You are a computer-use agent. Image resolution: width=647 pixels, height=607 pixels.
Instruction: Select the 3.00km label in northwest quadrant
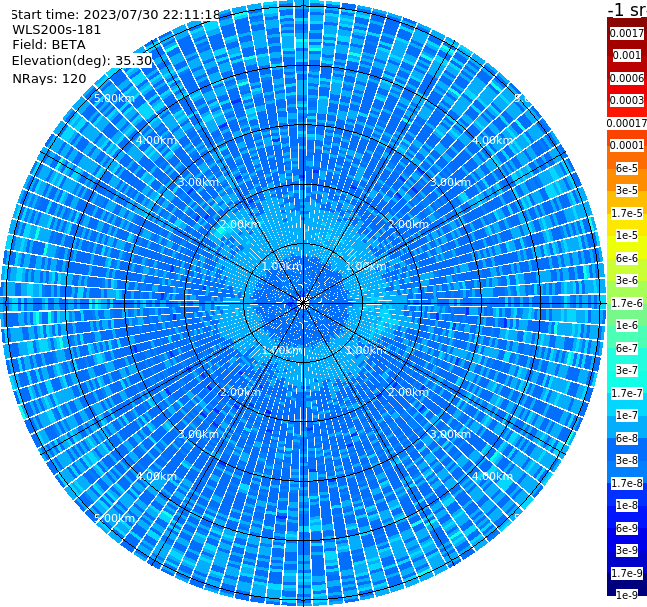click(x=198, y=182)
